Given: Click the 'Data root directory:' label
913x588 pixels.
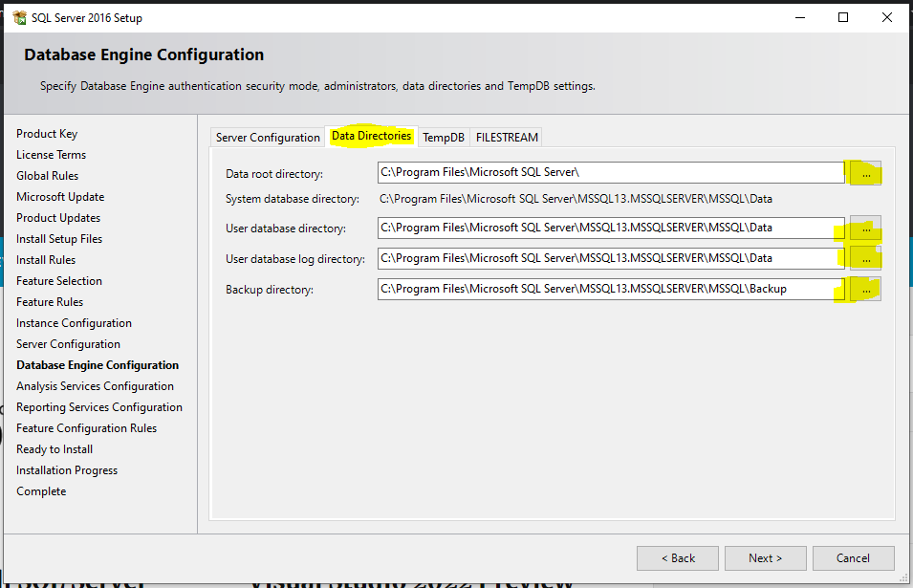Looking at the screenshot, I should click(274, 173).
